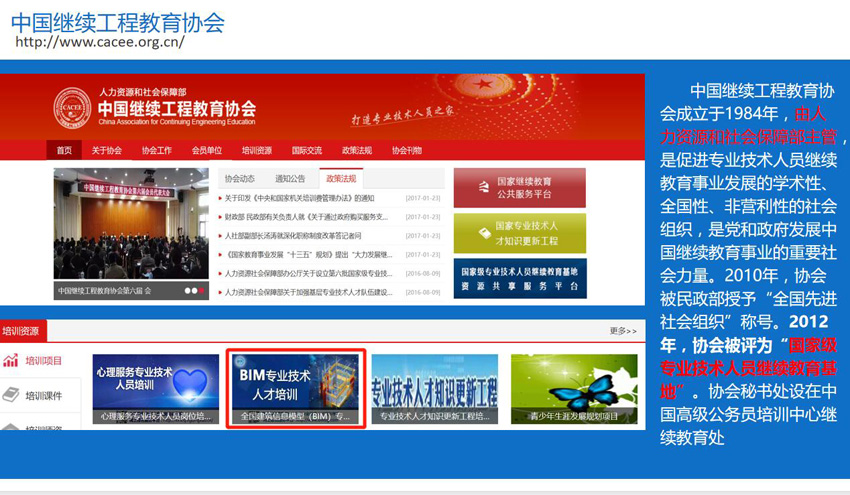Select the red active carousel dot
The image size is (850, 495).
[202, 291]
